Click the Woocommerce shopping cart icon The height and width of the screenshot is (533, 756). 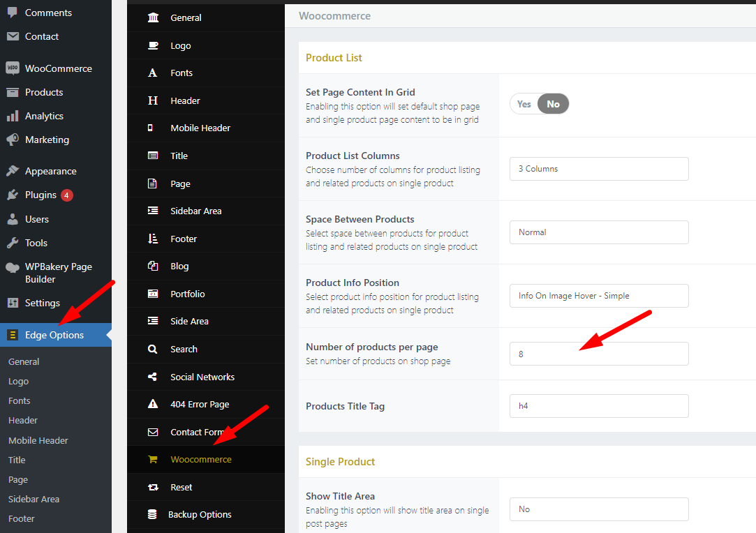pyautogui.click(x=153, y=459)
